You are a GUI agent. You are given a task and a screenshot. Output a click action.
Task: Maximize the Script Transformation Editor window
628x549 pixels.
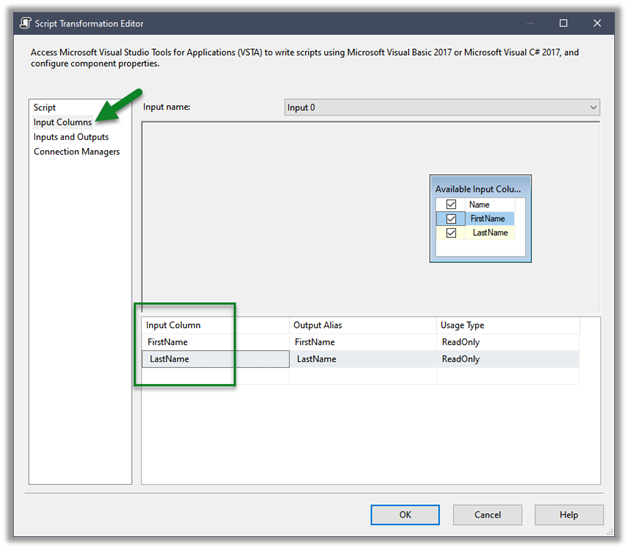563,22
